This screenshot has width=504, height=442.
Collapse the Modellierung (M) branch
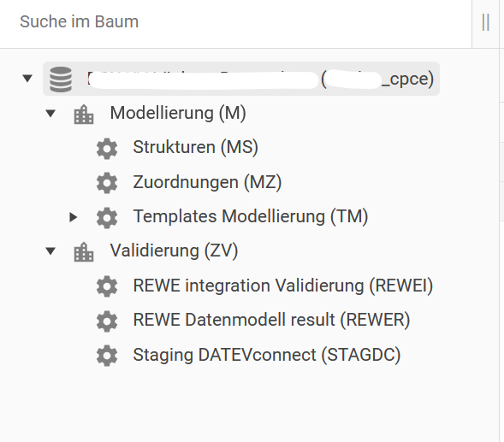click(x=50, y=114)
